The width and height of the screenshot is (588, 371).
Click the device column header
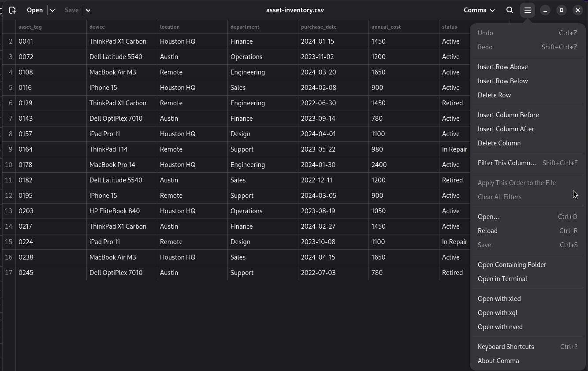click(x=122, y=27)
